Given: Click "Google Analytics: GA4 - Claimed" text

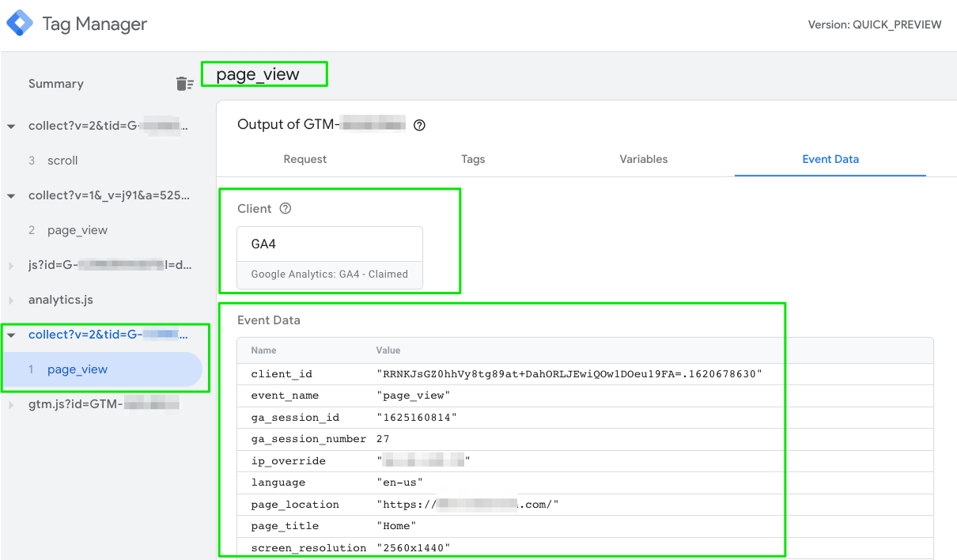Looking at the screenshot, I should click(330, 274).
